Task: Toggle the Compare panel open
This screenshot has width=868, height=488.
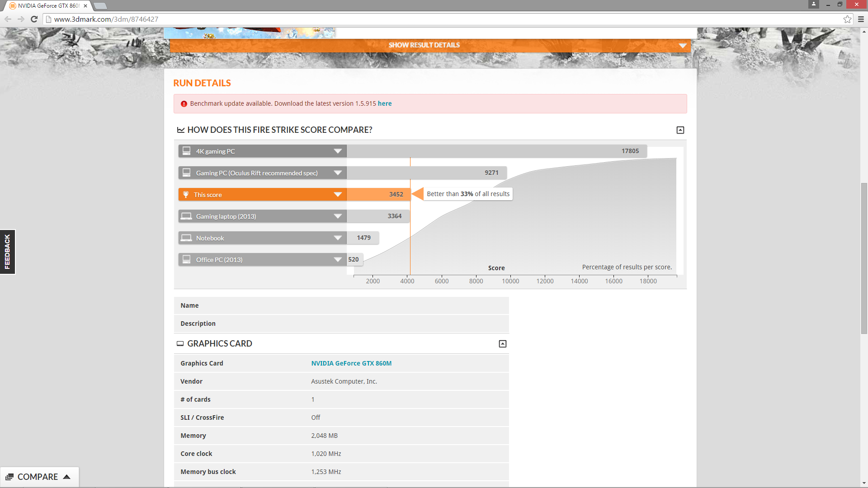Action: point(39,477)
